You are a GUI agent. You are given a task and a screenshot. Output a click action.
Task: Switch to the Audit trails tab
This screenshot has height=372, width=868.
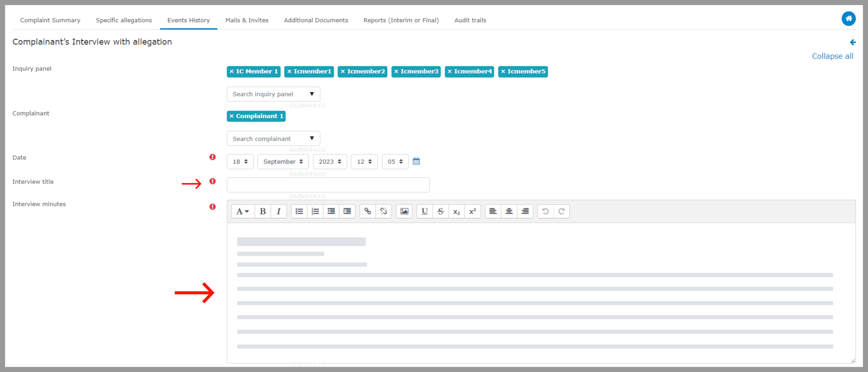click(x=470, y=20)
